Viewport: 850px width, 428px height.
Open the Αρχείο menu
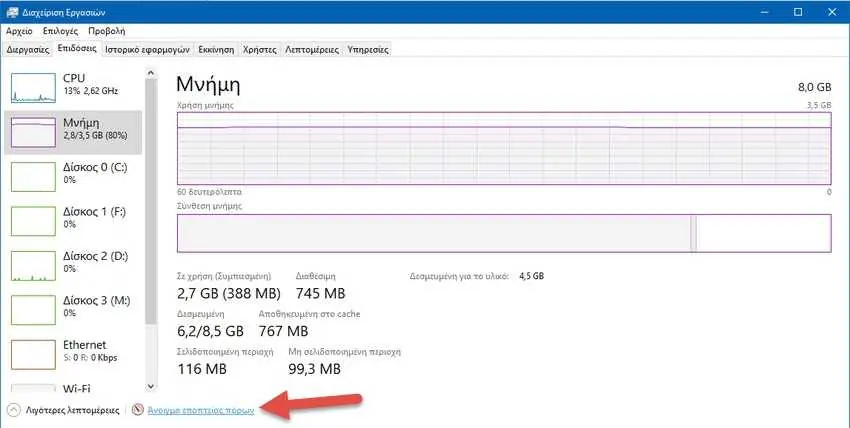pyautogui.click(x=20, y=31)
